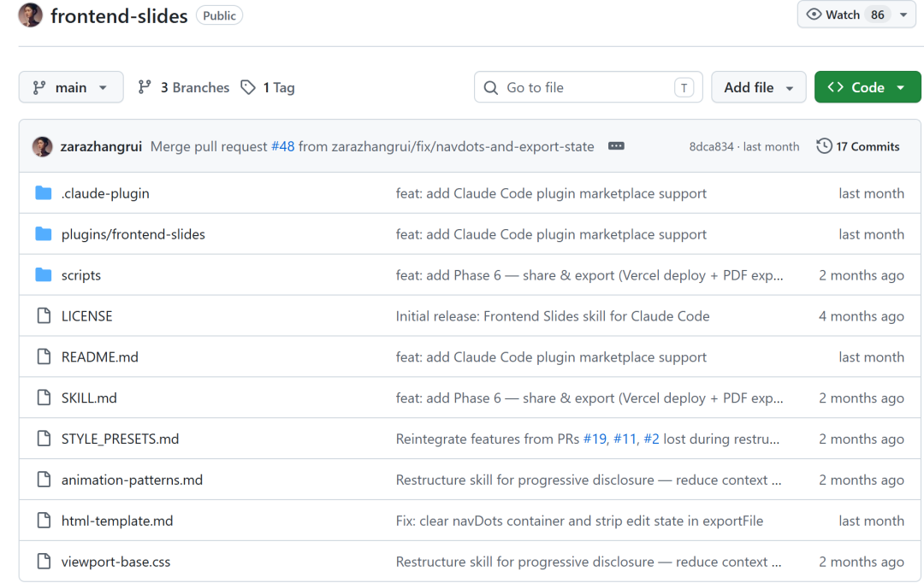Click the eye icon in Watch button
Screen dimensions: 924x583
[x=814, y=15]
